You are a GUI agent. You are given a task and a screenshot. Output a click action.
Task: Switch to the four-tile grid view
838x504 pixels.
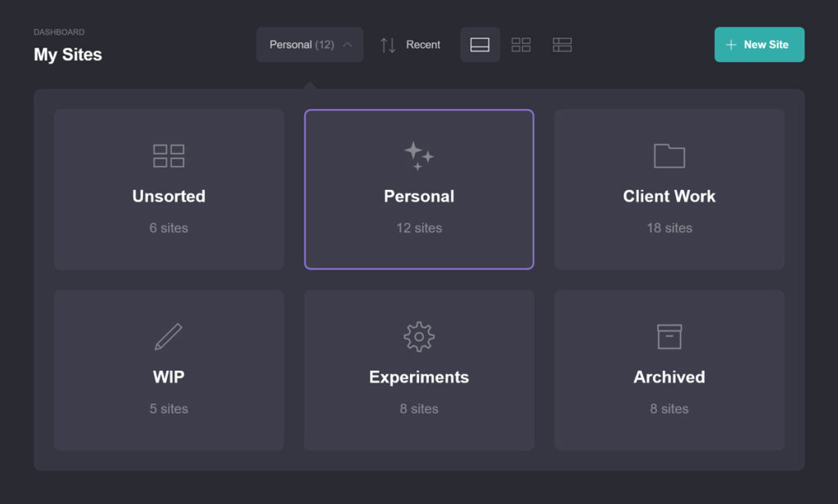coord(520,45)
